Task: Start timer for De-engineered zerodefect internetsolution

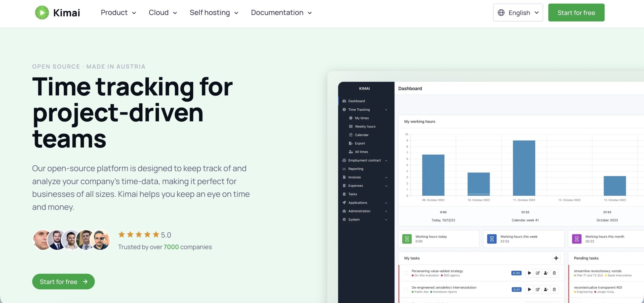Action: pyautogui.click(x=530, y=290)
